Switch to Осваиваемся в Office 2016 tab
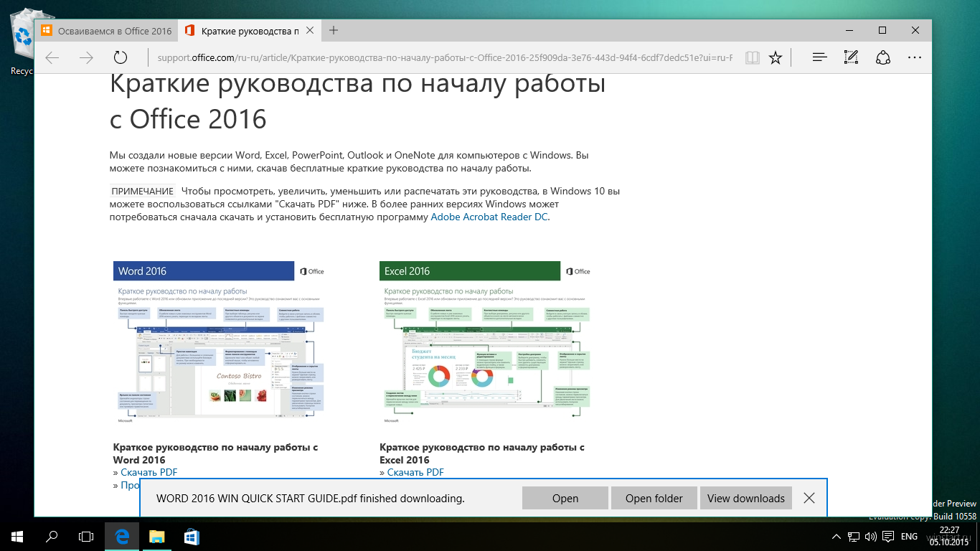 tap(106, 31)
